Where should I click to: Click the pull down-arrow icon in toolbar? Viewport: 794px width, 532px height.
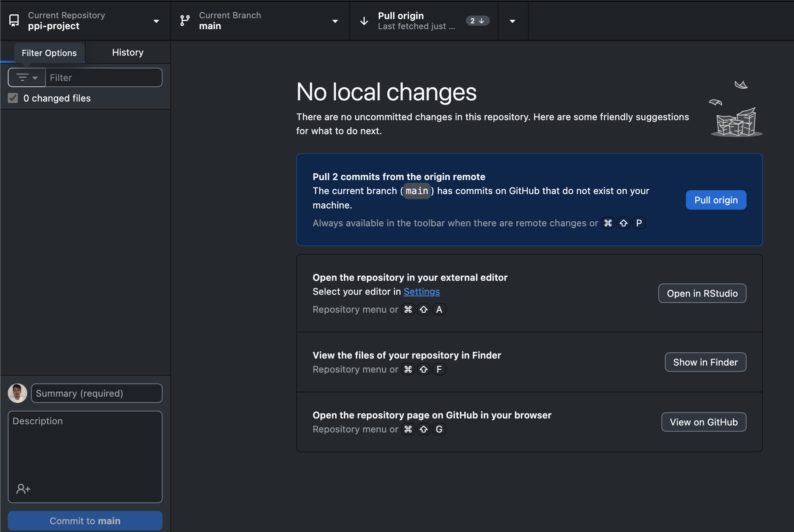(x=364, y=21)
